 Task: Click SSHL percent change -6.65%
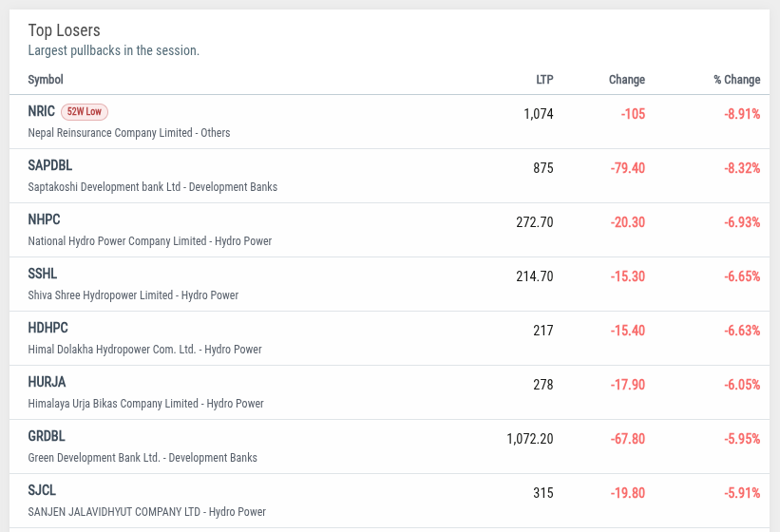pos(742,276)
